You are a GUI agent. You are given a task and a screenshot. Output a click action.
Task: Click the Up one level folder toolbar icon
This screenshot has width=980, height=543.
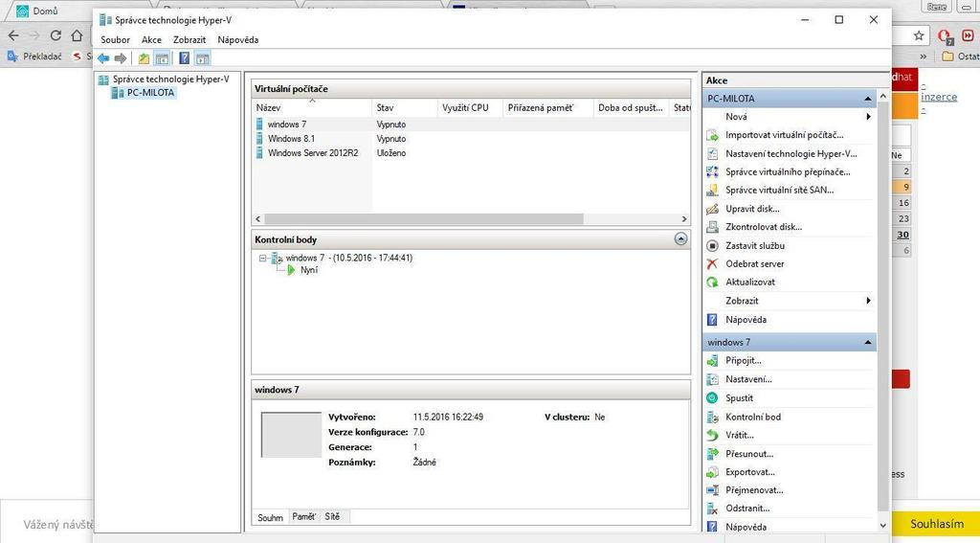click(145, 58)
